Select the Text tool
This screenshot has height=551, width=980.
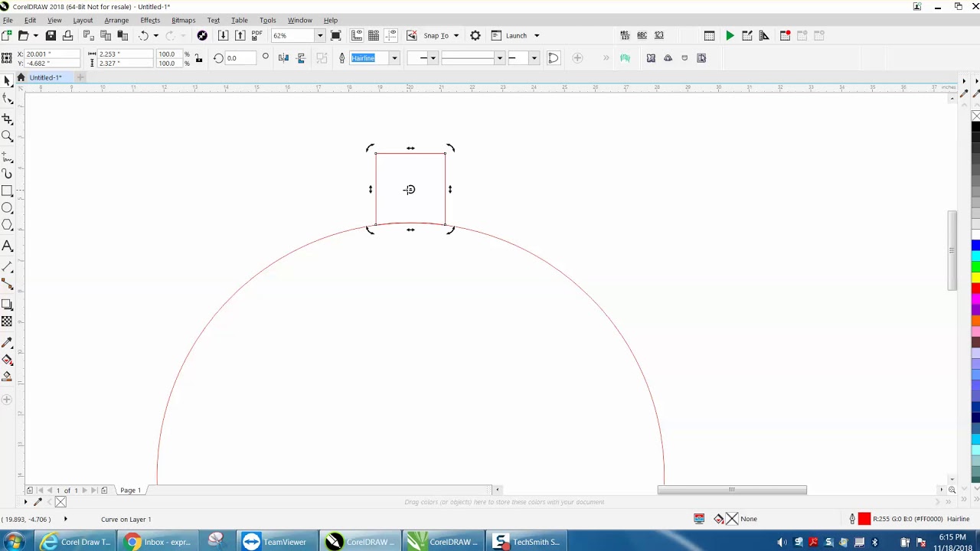[x=7, y=246]
